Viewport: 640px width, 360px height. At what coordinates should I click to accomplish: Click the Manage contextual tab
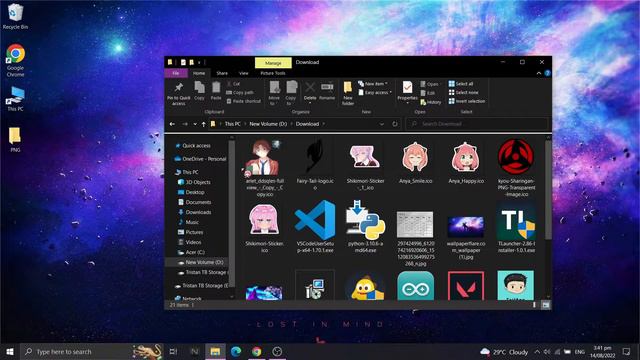click(273, 63)
